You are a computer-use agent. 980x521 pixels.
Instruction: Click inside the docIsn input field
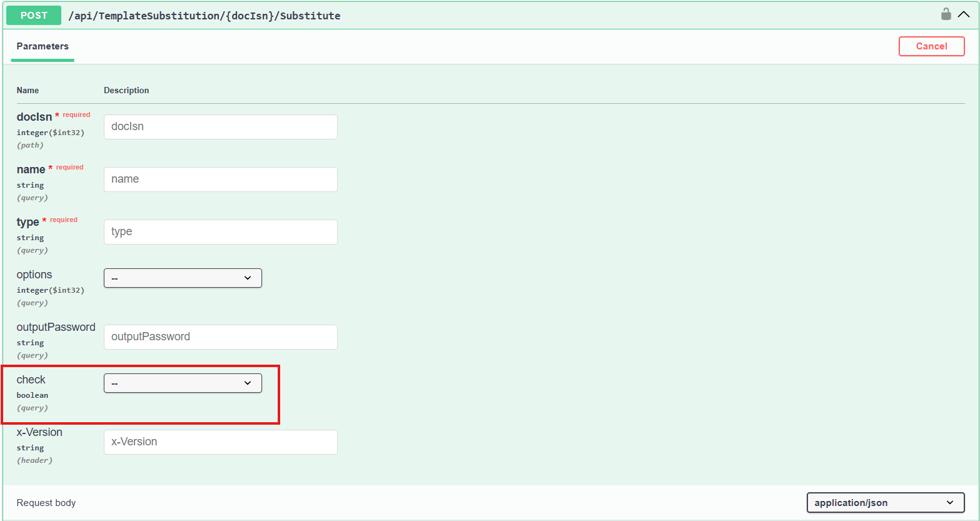(220, 126)
